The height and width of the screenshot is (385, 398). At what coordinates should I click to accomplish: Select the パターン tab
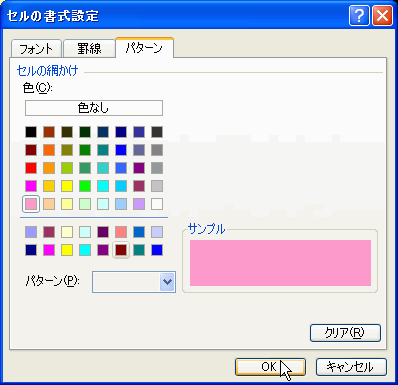click(x=144, y=48)
